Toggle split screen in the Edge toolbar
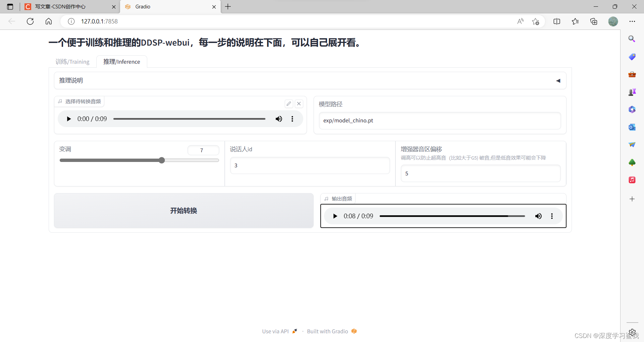The image size is (644, 342). [x=557, y=21]
